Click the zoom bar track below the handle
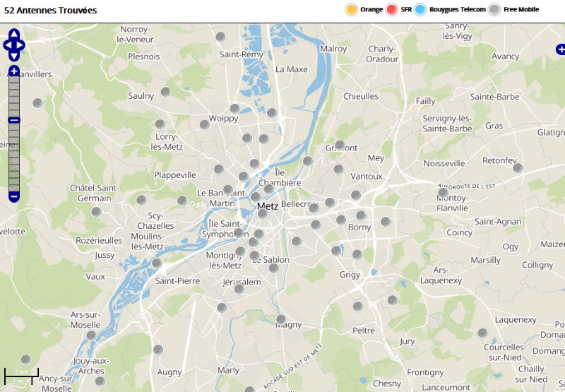 (14, 159)
